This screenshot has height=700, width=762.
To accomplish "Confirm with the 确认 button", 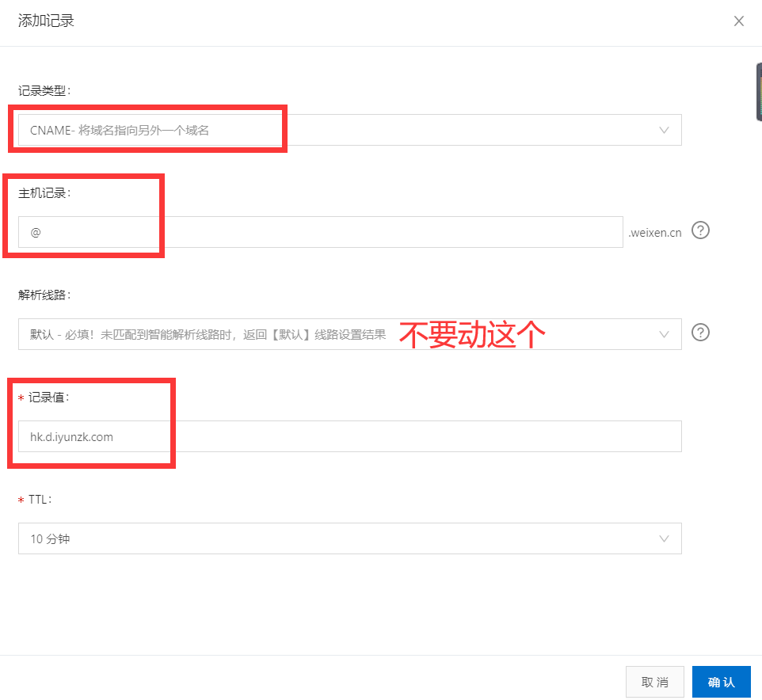I will [x=721, y=682].
